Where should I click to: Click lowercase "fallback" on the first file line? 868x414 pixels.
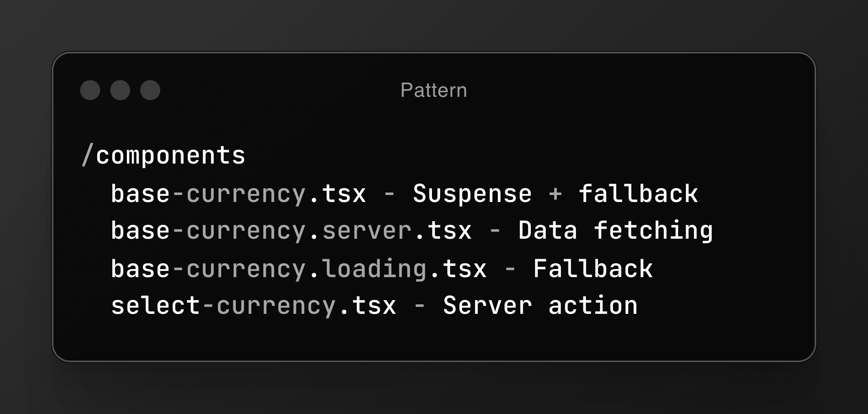click(638, 194)
